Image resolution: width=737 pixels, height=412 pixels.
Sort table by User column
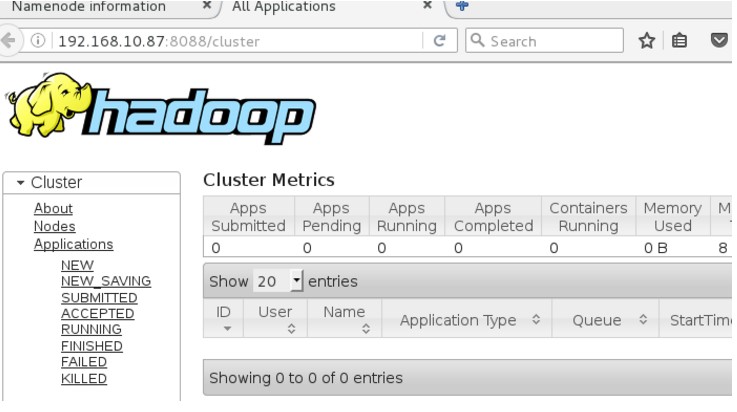pyautogui.click(x=275, y=318)
